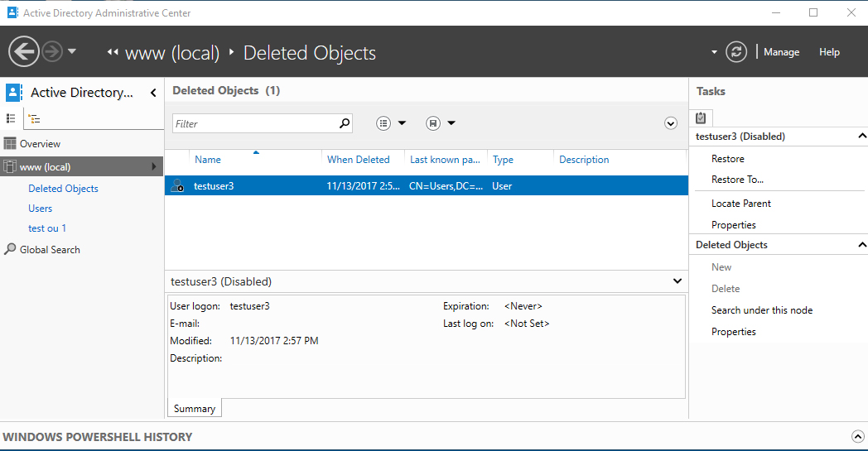Open the dropdown arrow left of refresh icon

pyautogui.click(x=714, y=52)
